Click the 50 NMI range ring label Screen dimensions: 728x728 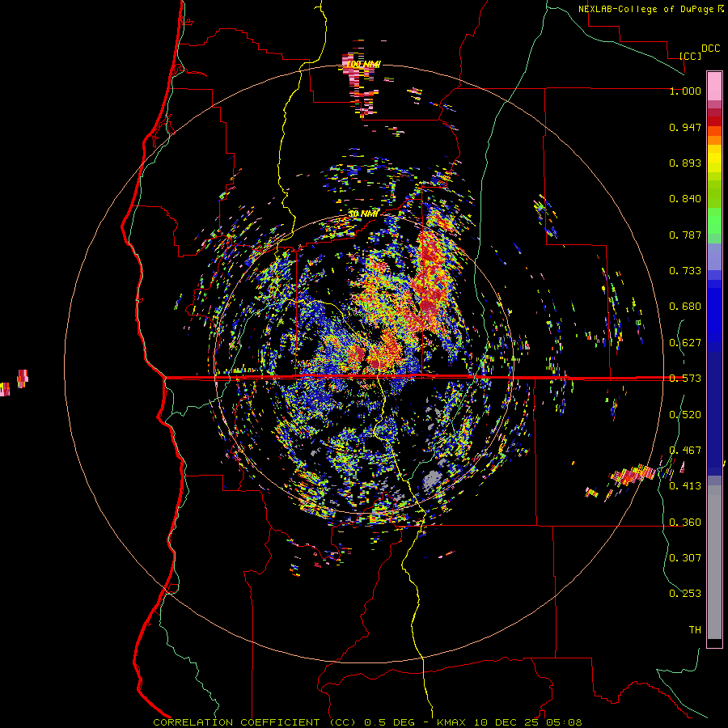[x=363, y=214]
